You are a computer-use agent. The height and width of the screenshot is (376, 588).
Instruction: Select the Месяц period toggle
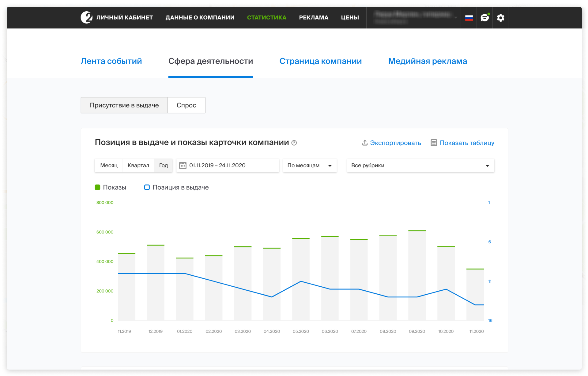(x=109, y=166)
